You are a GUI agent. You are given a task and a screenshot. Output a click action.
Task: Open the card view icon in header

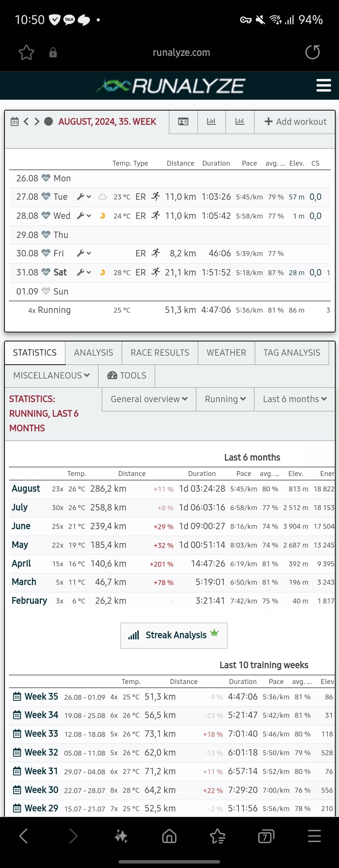pyautogui.click(x=183, y=122)
